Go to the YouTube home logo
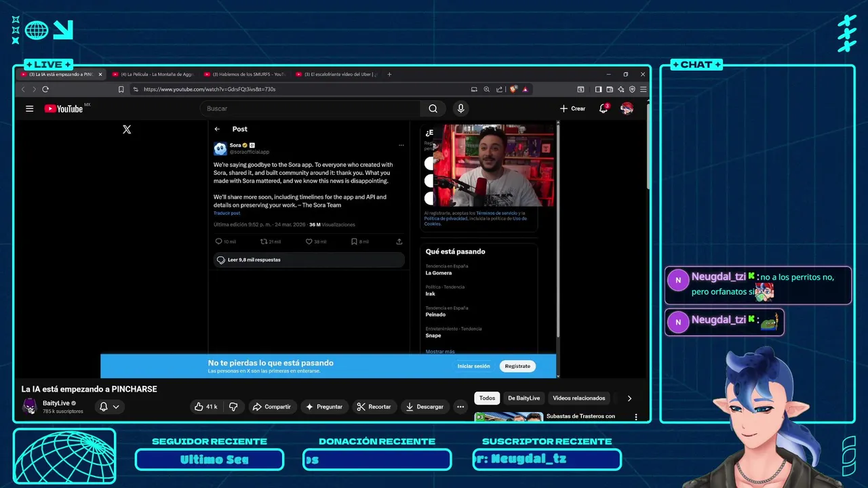The width and height of the screenshot is (868, 488). 64,108
